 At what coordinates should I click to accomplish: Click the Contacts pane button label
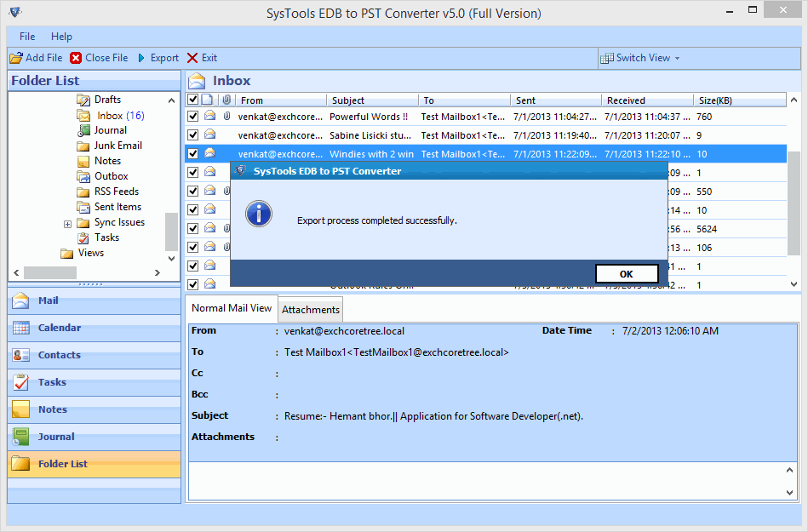pyautogui.click(x=60, y=355)
